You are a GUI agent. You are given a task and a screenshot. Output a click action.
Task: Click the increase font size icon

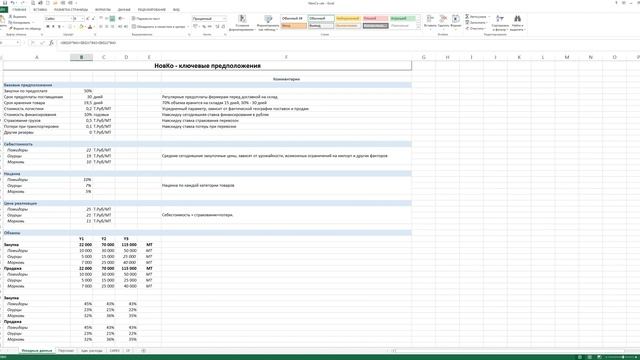[x=88, y=19]
